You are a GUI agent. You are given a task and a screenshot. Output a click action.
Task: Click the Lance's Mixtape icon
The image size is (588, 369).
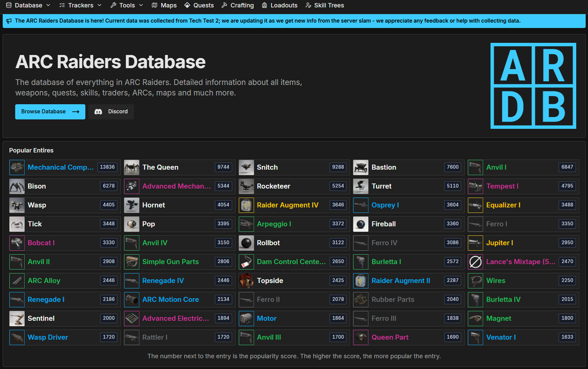coord(475,262)
